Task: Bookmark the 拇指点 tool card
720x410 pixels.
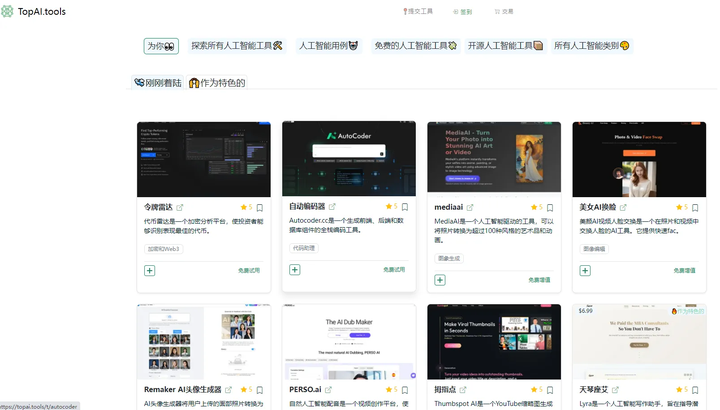Action: (550, 390)
